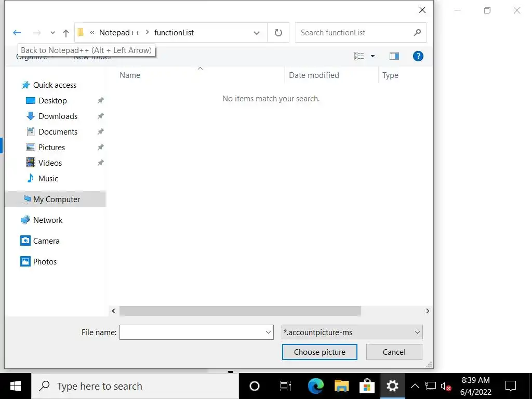Open Microsoft Store from taskbar

pyautogui.click(x=367, y=386)
